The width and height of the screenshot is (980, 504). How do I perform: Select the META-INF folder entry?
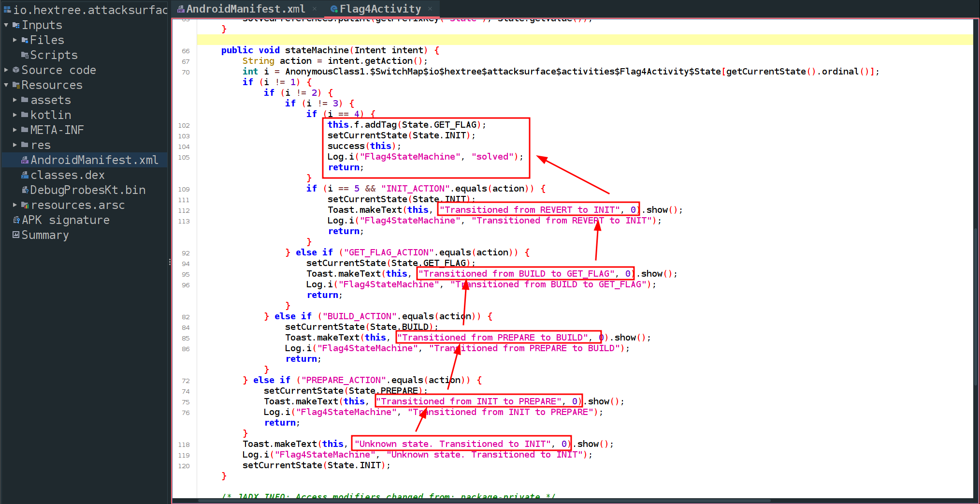57,130
